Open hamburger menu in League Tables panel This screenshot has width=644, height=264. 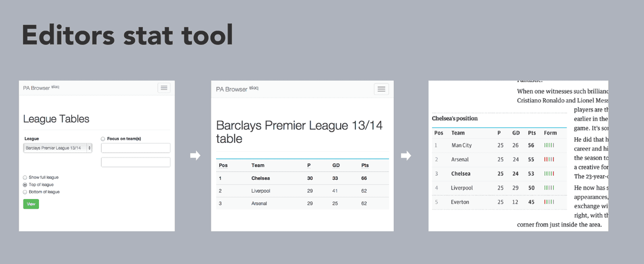164,88
